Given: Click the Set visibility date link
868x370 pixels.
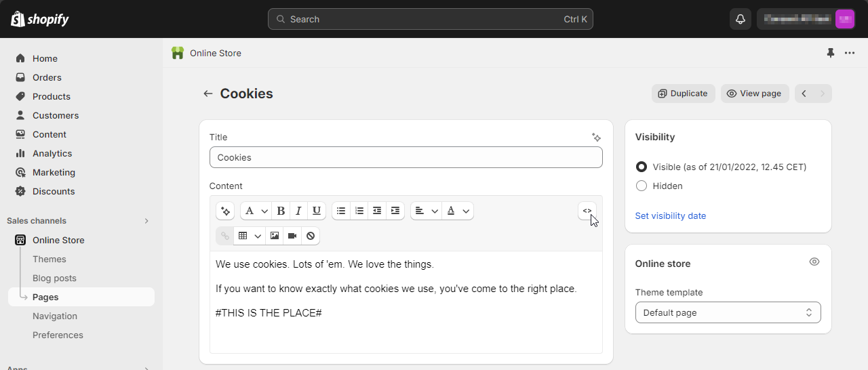Looking at the screenshot, I should coord(671,215).
